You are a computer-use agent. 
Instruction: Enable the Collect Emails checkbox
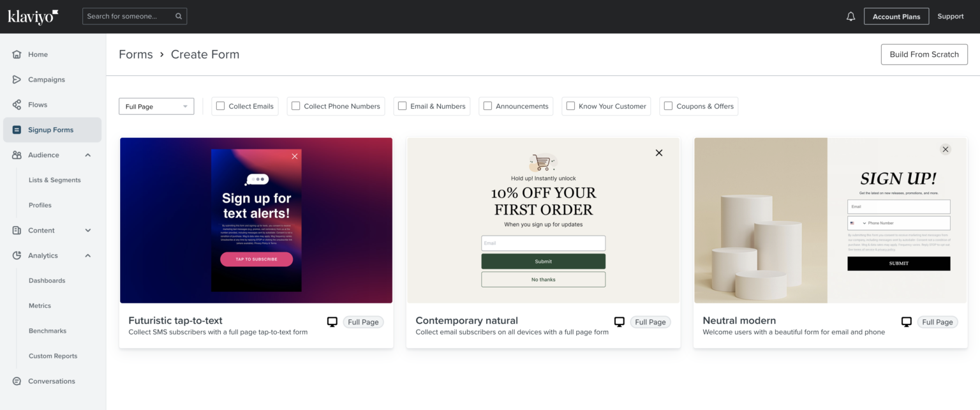pos(221,106)
